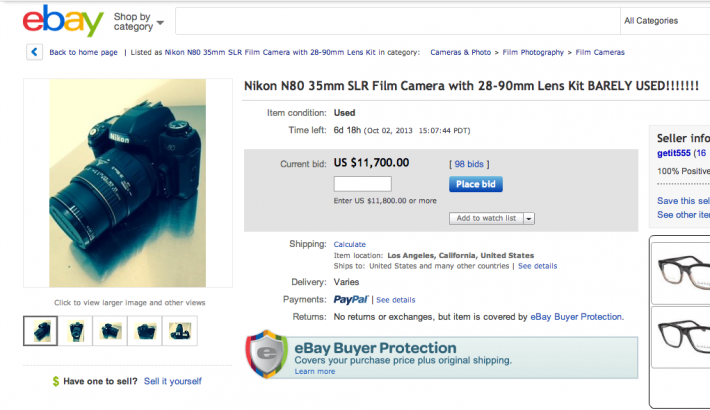Click the Place bid button
710x410 pixels.
pos(476,184)
